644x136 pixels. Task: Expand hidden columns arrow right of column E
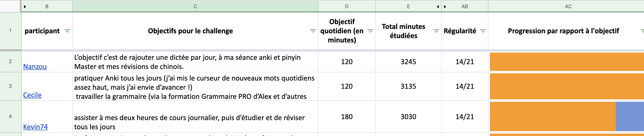pos(438,7)
